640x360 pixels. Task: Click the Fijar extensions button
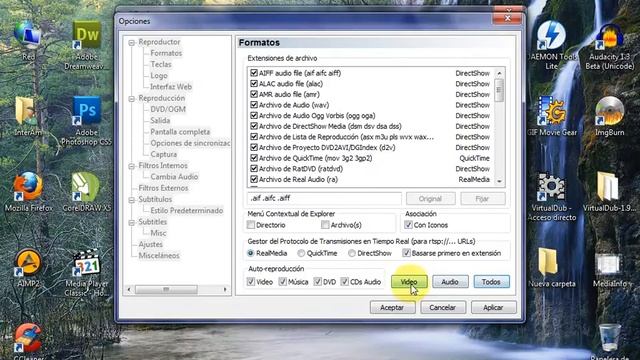pos(482,199)
